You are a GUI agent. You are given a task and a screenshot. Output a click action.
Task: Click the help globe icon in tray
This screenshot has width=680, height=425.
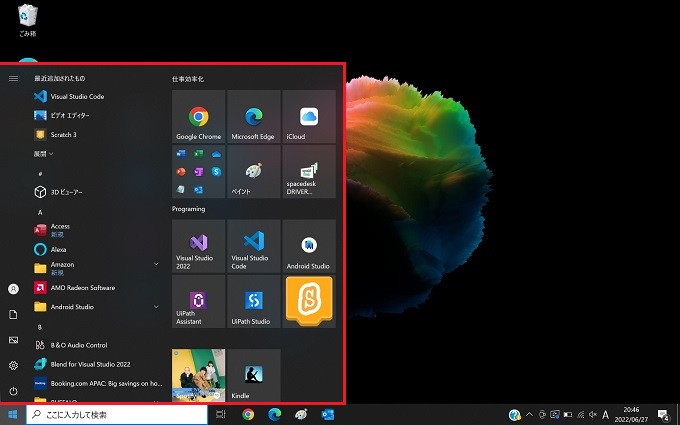515,415
